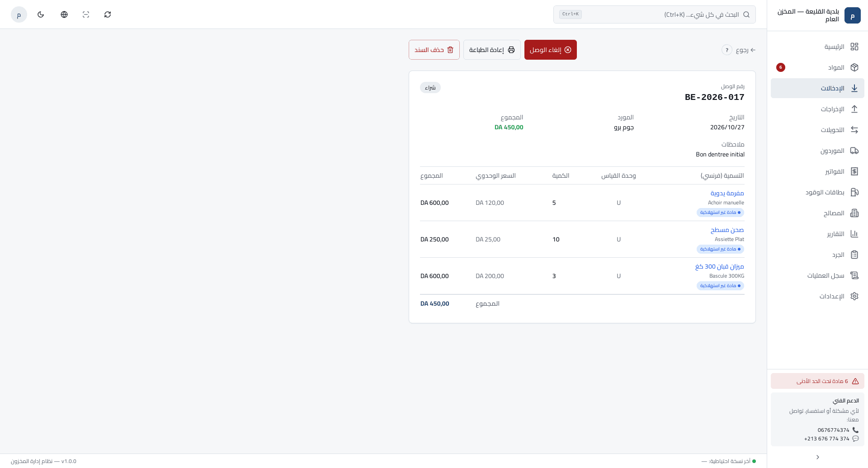
Task: Open التحويلات transfer arrows icon
Action: coord(854,130)
